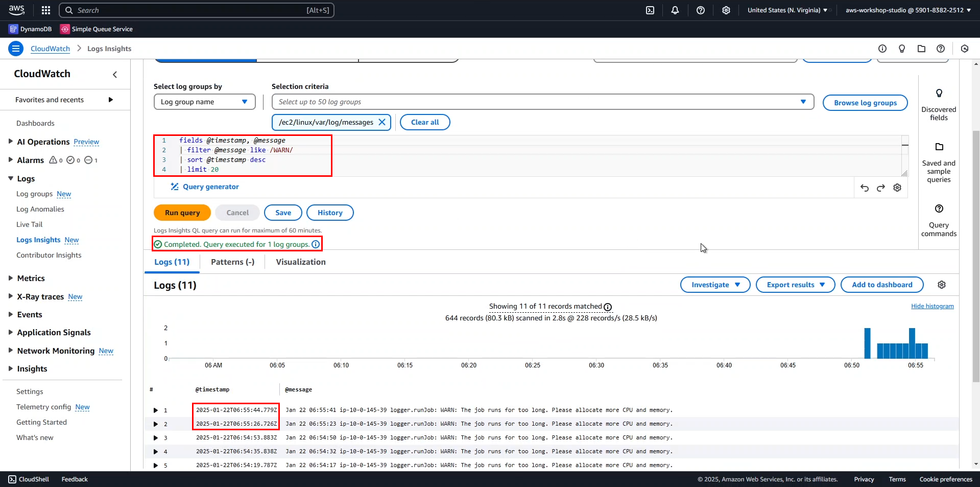Image resolution: width=980 pixels, height=487 pixels.
Task: Click Browse log groups
Action: point(865,103)
